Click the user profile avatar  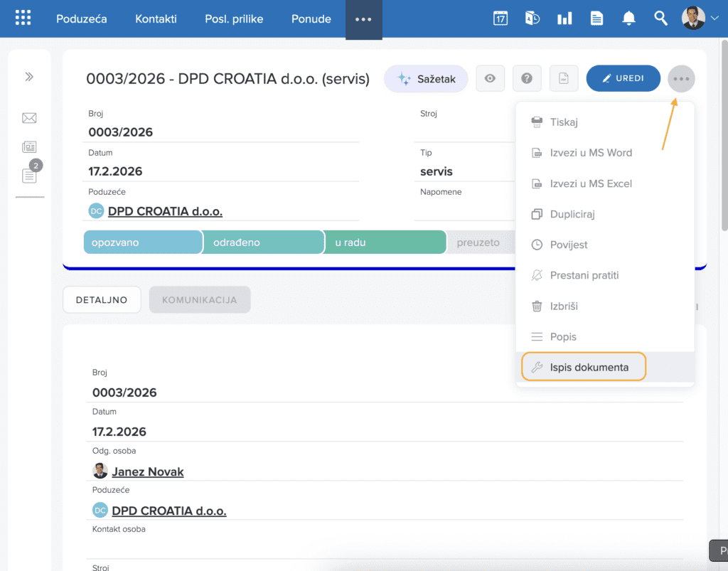[693, 18]
